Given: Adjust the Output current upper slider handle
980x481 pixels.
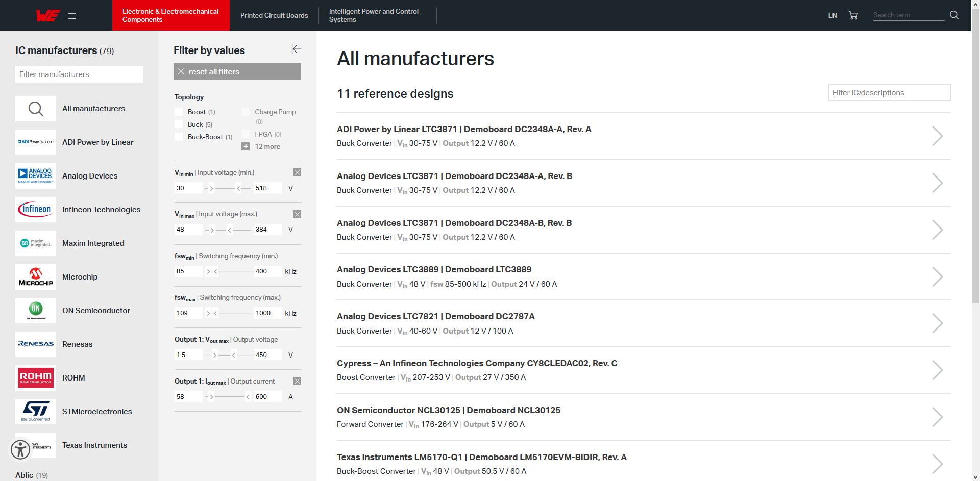Looking at the screenshot, I should [x=248, y=397].
